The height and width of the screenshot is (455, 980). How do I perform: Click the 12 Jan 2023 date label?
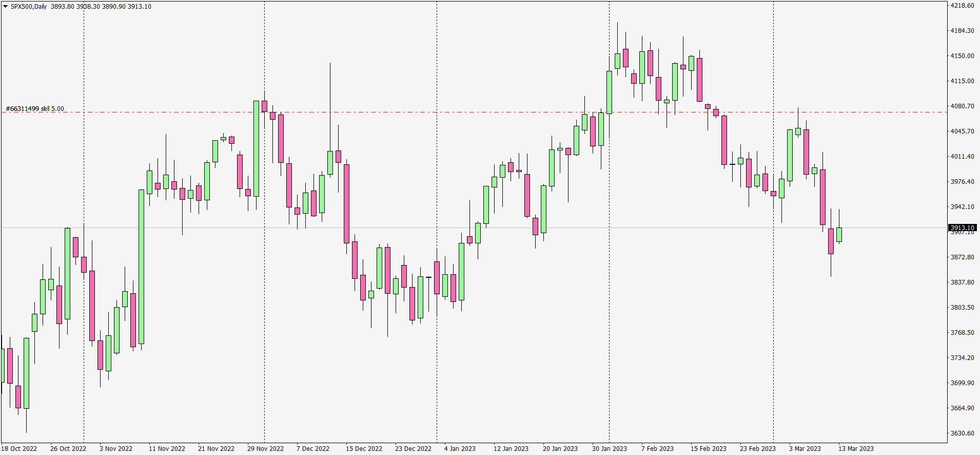click(511, 449)
